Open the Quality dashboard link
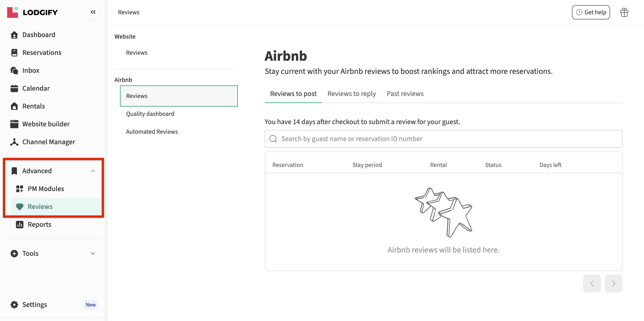Image resolution: width=644 pixels, height=321 pixels. (x=150, y=114)
